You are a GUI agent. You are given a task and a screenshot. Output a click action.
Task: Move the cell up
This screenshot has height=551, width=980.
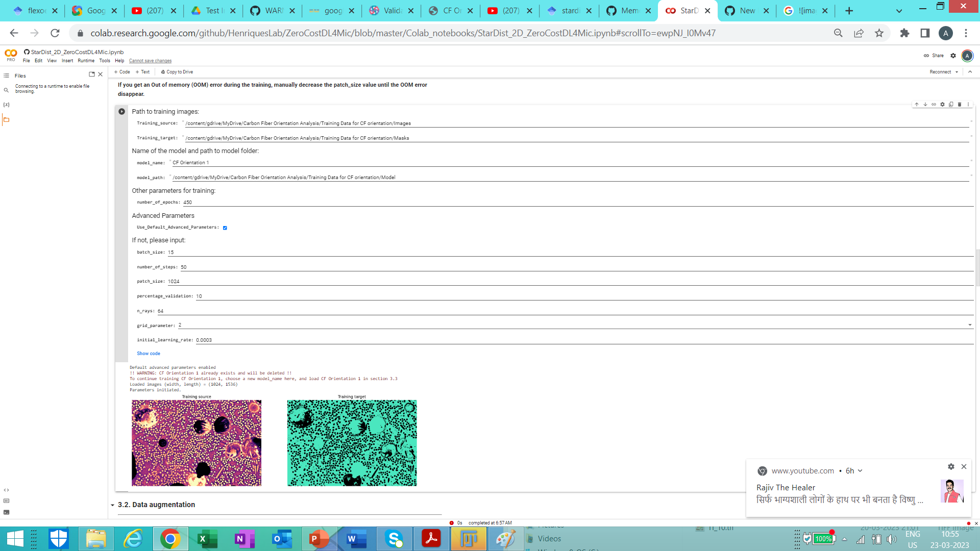917,105
